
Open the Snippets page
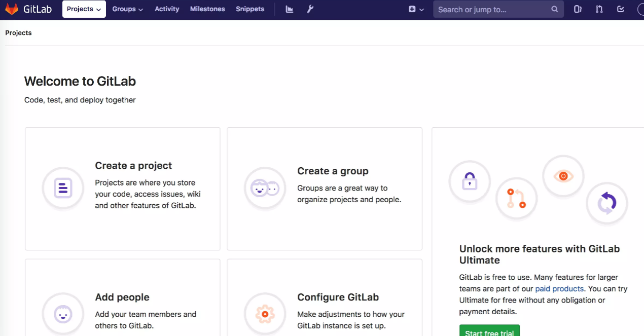point(250,9)
